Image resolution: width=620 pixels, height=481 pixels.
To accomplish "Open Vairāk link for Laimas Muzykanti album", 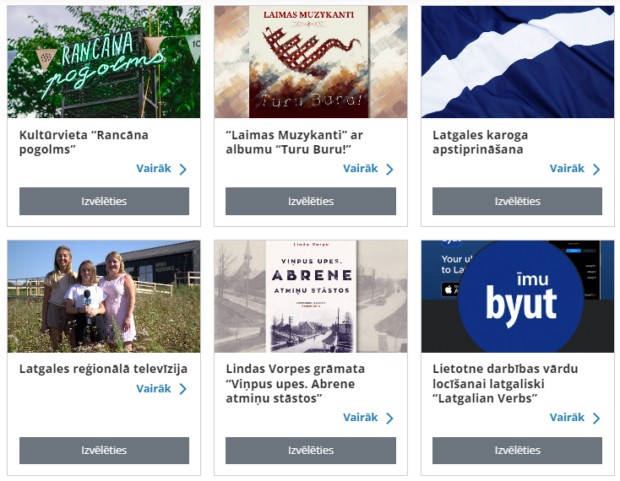I will tap(361, 169).
